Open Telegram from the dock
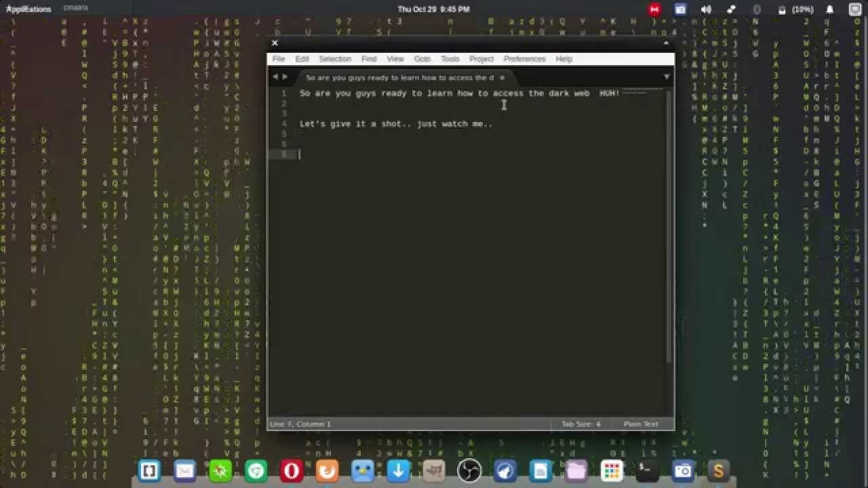Image resolution: width=868 pixels, height=488 pixels. point(505,470)
